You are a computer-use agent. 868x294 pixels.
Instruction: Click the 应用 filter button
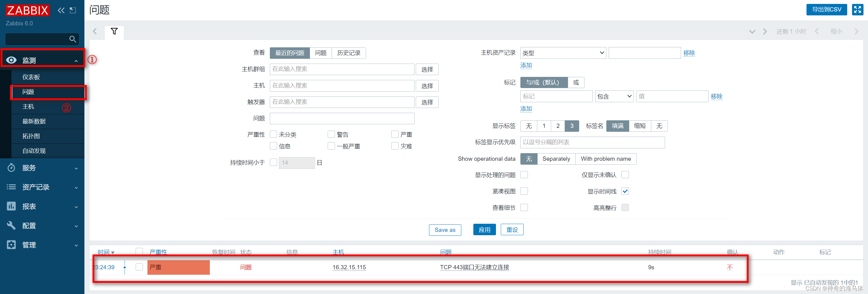click(484, 229)
